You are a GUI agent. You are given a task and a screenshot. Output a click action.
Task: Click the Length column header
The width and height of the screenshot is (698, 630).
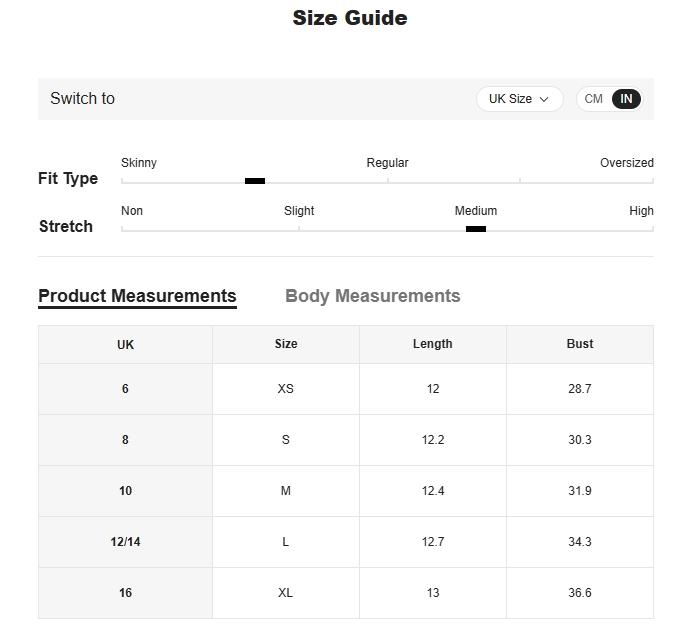[x=433, y=344]
